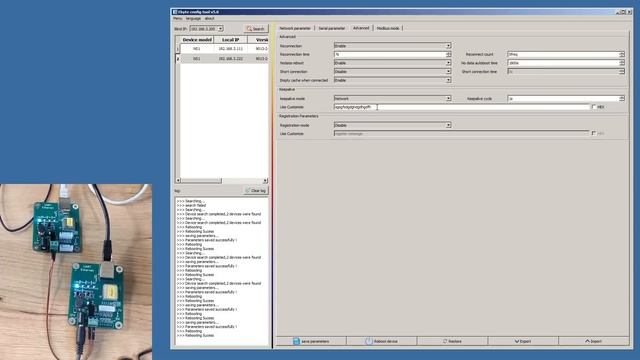The image size is (640, 360).
Task: Select device row number 2
Action: click(x=222, y=59)
